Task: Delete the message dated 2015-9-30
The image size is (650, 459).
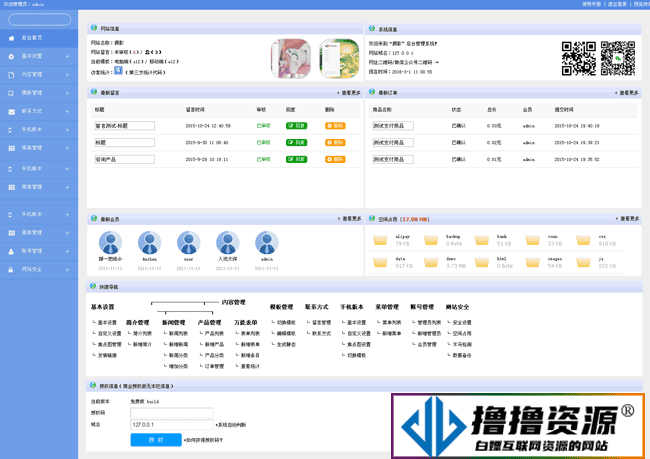Action: (x=335, y=142)
